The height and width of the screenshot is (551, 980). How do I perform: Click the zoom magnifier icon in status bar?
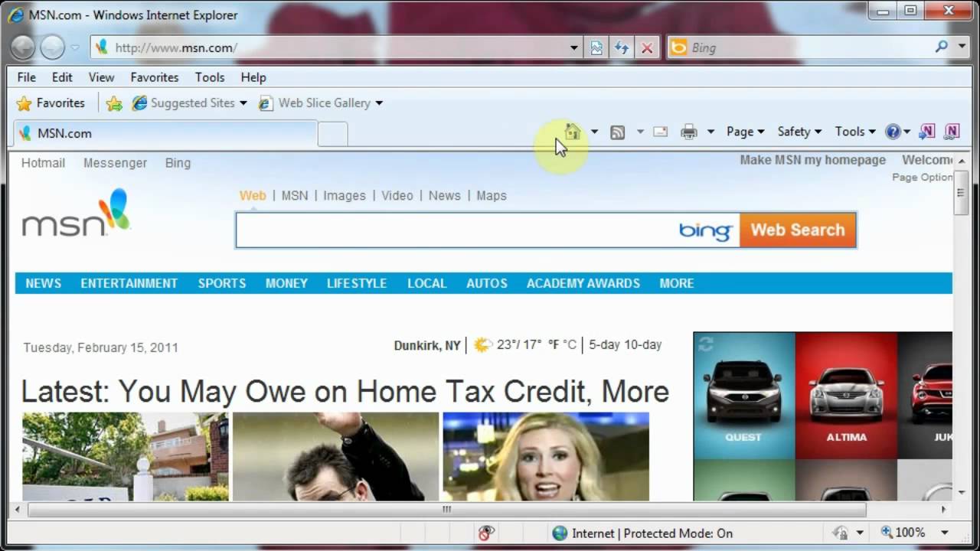(887, 532)
